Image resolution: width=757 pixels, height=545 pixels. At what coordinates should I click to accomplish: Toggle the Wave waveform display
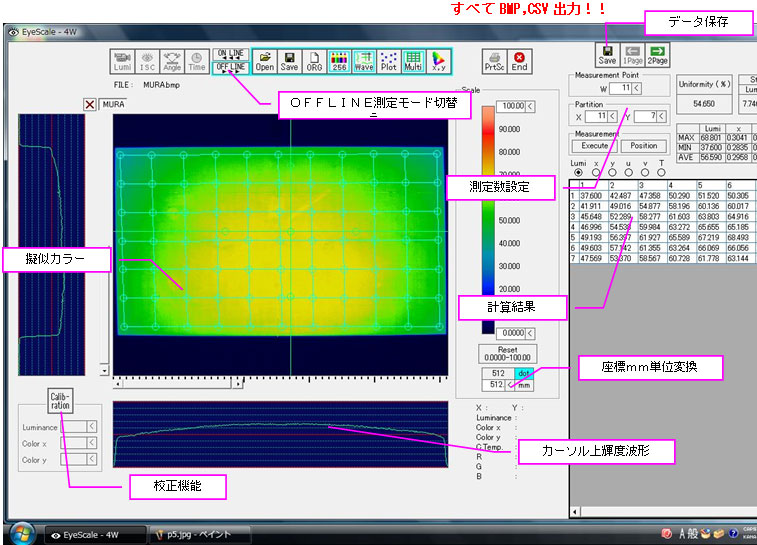coord(364,61)
